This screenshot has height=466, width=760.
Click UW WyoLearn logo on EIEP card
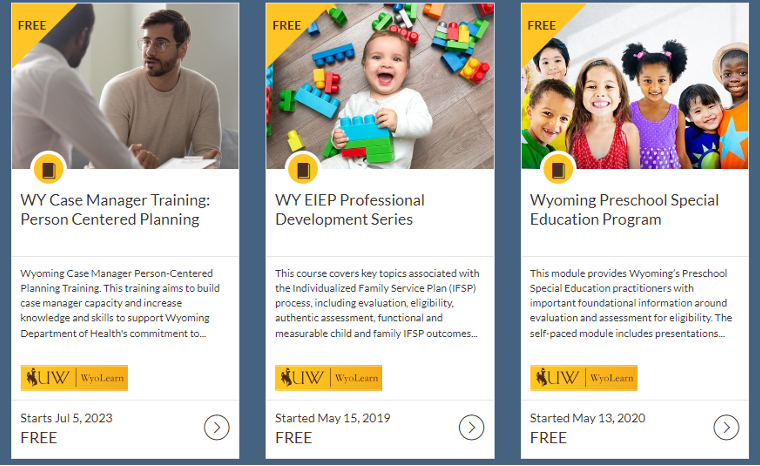point(329,378)
